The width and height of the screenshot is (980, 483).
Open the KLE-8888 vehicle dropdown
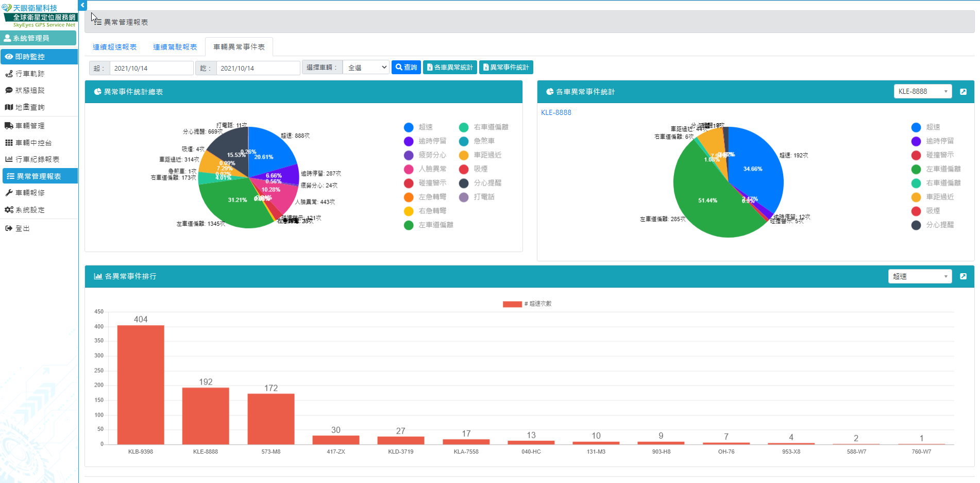(922, 91)
